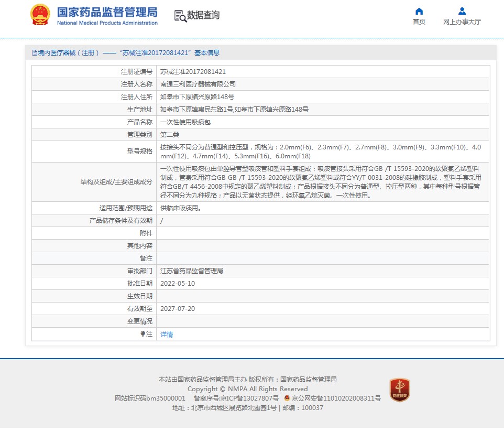Select the 生产地址 production address value

[x=234, y=110]
